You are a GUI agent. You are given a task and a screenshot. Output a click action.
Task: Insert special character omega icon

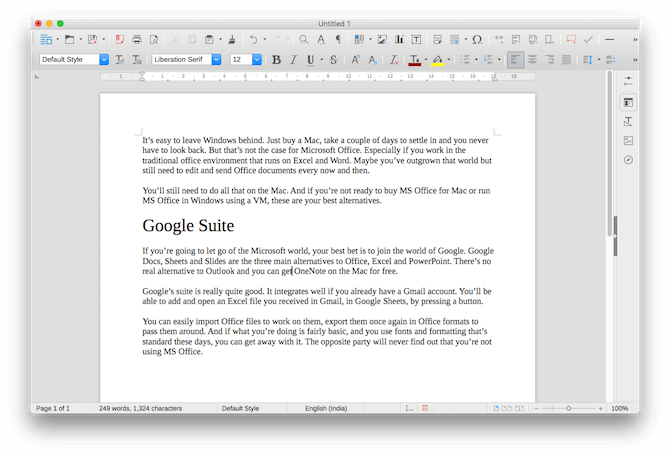477,40
